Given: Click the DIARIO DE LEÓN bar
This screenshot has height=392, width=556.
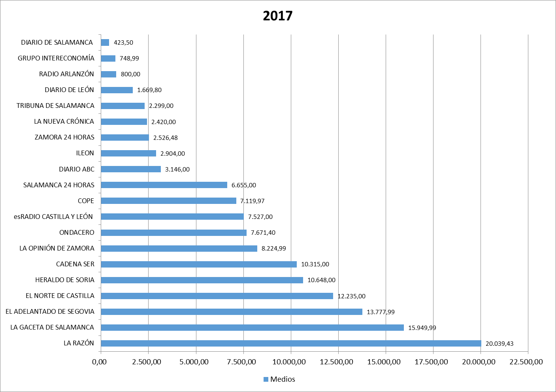Looking at the screenshot, I should 117,90.
